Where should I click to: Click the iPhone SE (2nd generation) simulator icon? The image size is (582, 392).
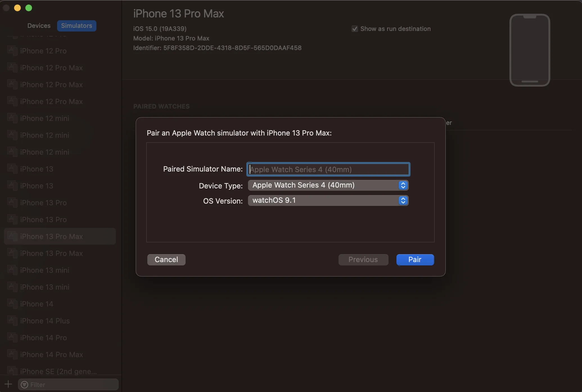pyautogui.click(x=12, y=371)
